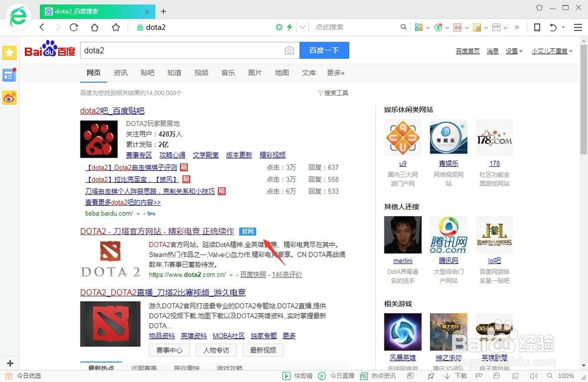Click the camera image-search icon in Baidu box
Viewport: 588px width, 382px height.
click(x=289, y=50)
